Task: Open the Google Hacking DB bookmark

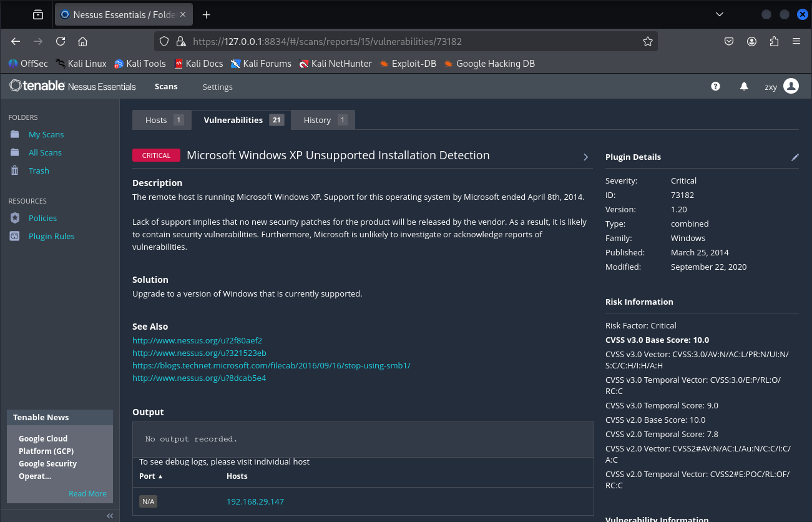Action: pos(489,63)
